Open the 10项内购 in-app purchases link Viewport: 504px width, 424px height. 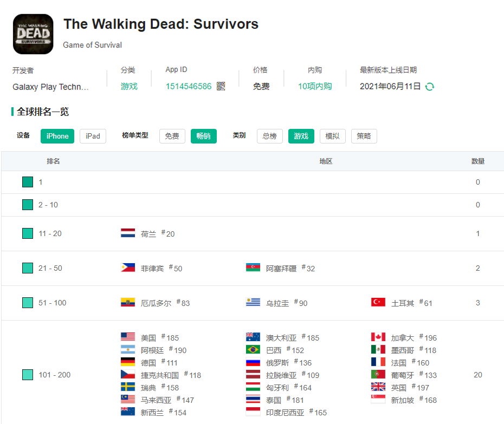tap(315, 87)
